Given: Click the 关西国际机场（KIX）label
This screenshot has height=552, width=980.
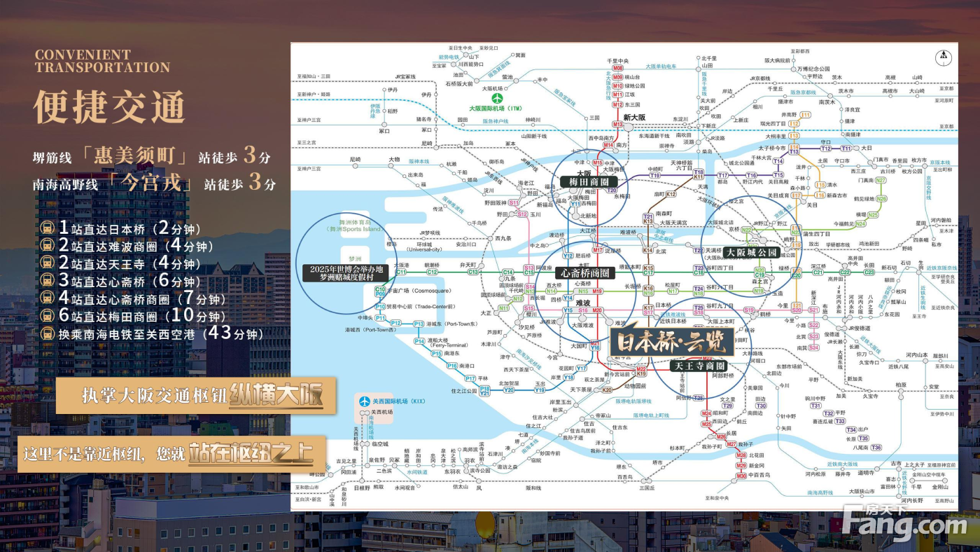Looking at the screenshot, I should 398,401.
